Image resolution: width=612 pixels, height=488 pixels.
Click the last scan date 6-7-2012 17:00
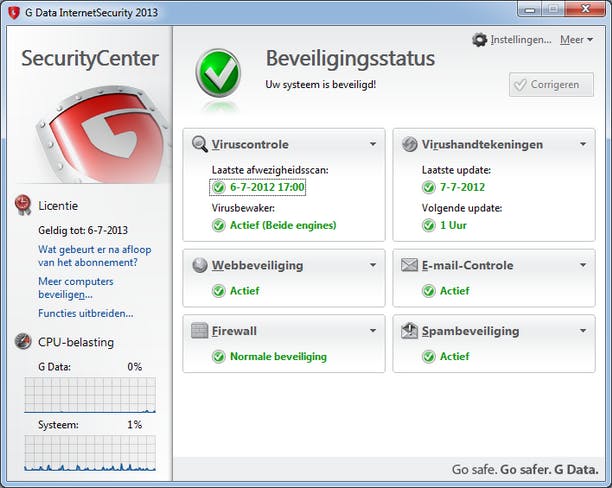267,187
